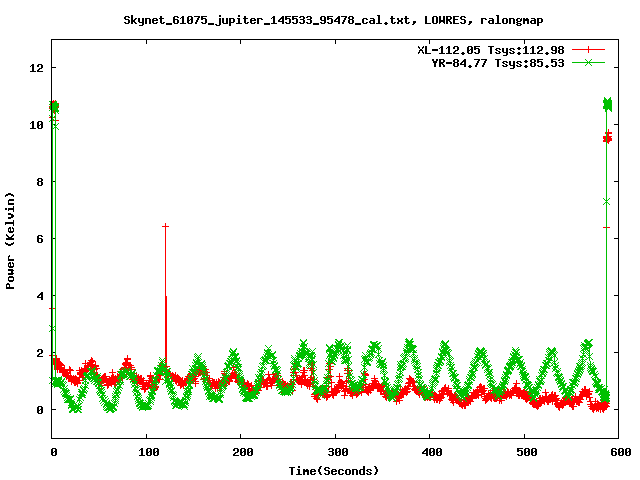Click the y-axis tick label 12

35,68
